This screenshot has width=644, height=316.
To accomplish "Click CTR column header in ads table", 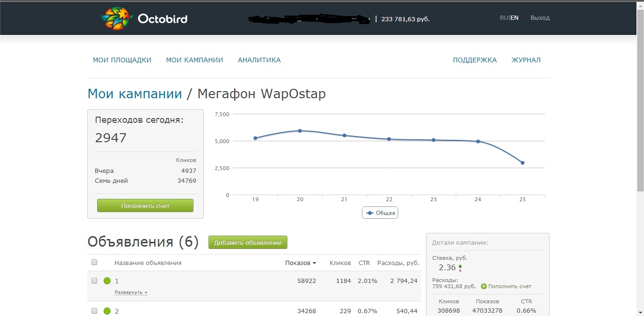I will click(364, 263).
